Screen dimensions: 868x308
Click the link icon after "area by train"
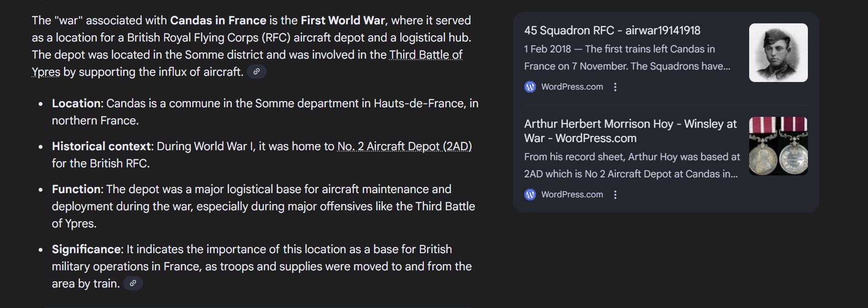[133, 283]
